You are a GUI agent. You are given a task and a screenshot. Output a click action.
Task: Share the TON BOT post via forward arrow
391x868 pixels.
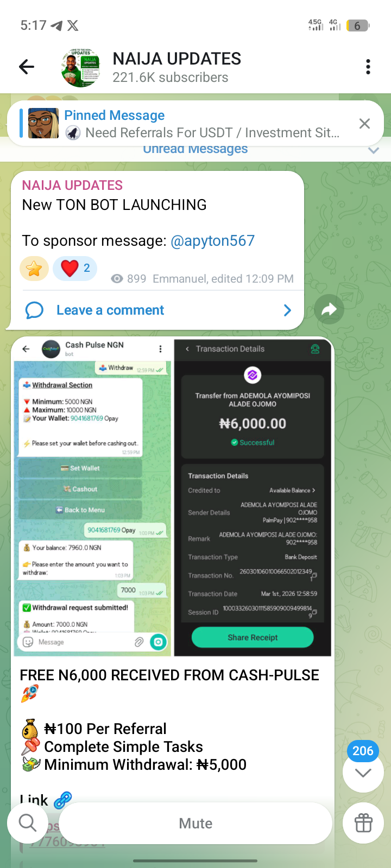pyautogui.click(x=329, y=310)
